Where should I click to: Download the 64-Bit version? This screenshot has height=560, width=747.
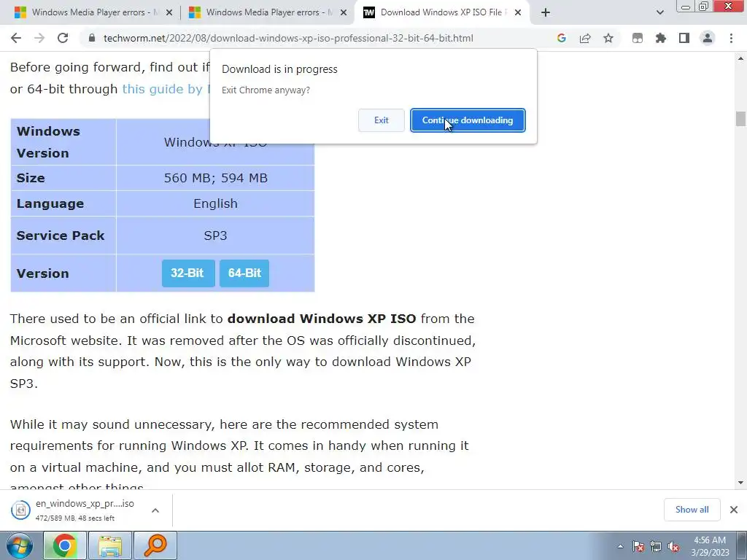(244, 273)
